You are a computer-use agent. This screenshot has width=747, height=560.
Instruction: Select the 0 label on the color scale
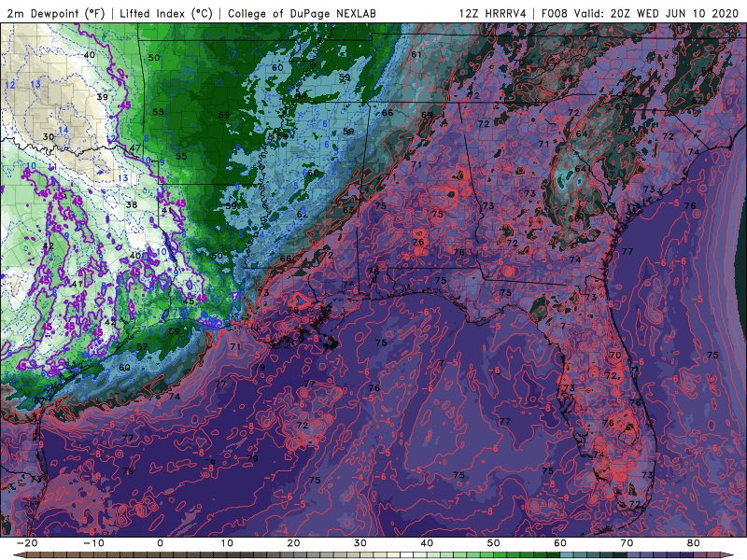click(x=160, y=543)
